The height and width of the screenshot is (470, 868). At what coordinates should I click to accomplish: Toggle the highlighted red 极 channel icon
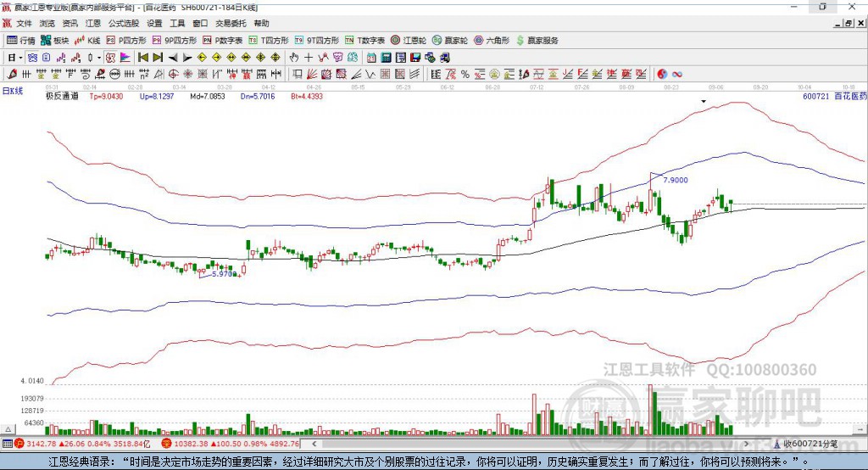(110, 58)
